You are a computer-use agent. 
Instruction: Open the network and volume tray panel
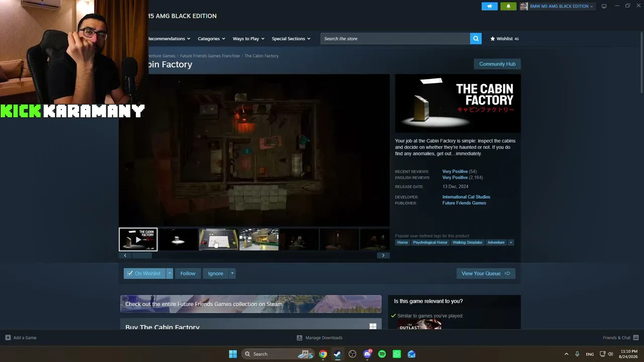606,354
